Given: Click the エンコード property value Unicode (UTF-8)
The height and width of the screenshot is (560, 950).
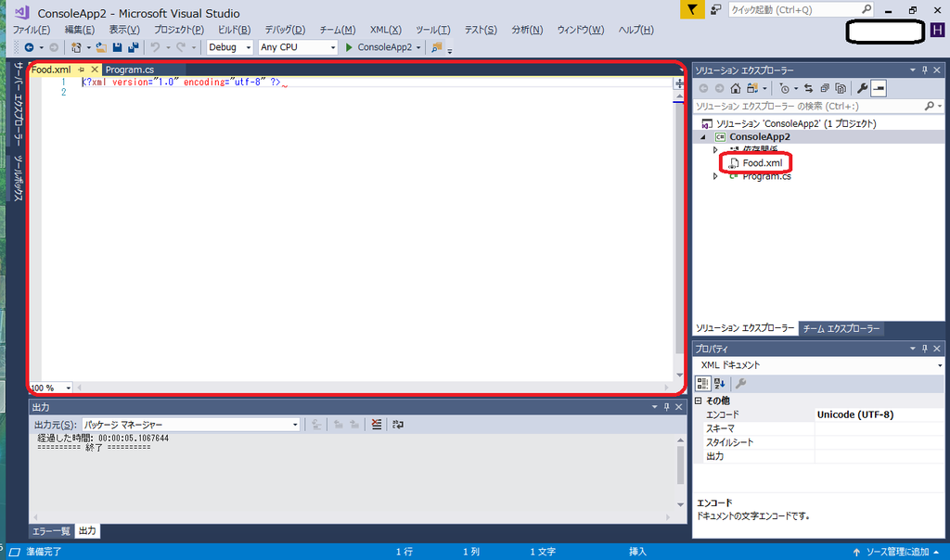Looking at the screenshot, I should pos(854,414).
